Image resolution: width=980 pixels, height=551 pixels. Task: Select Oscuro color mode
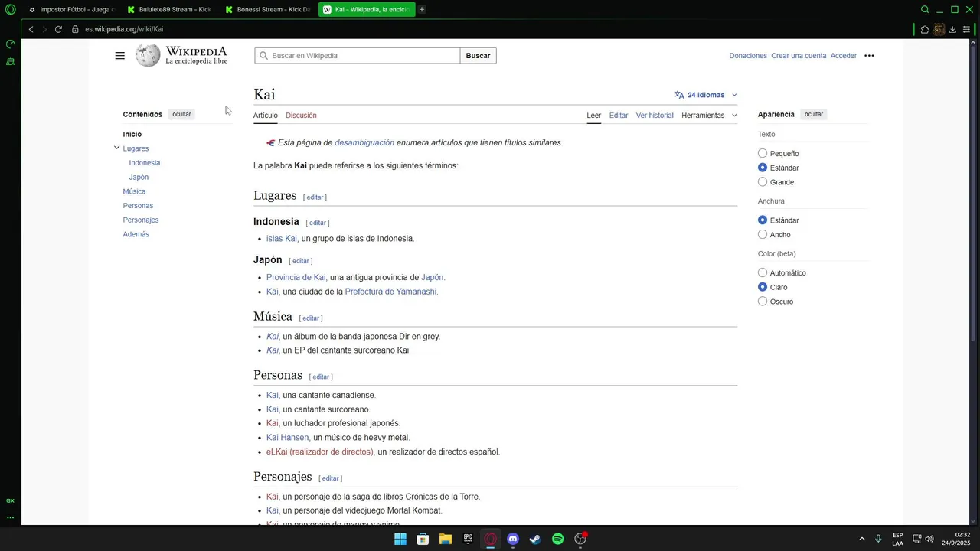[x=763, y=302]
